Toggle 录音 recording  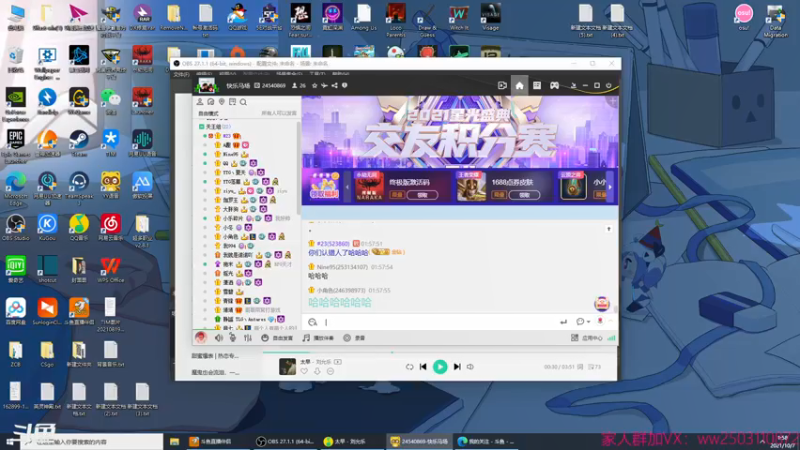[x=355, y=338]
